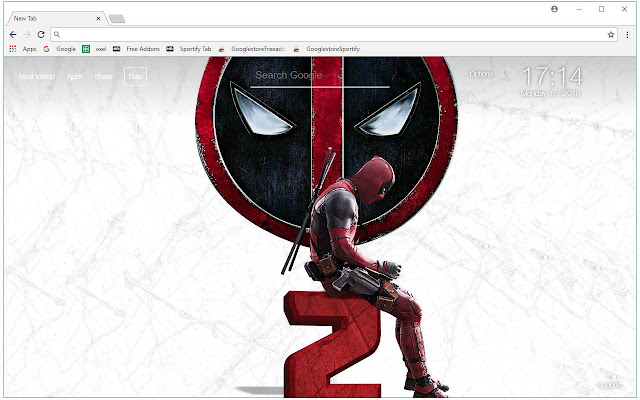Viewport: 640px width, 400px height.
Task: Close the New Tab tab
Action: [98, 18]
